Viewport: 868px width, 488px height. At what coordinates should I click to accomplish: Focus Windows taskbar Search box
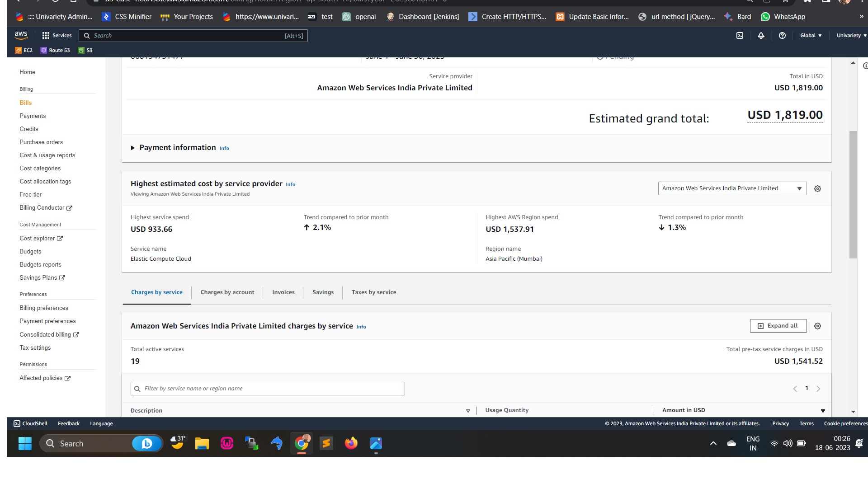pos(101,444)
